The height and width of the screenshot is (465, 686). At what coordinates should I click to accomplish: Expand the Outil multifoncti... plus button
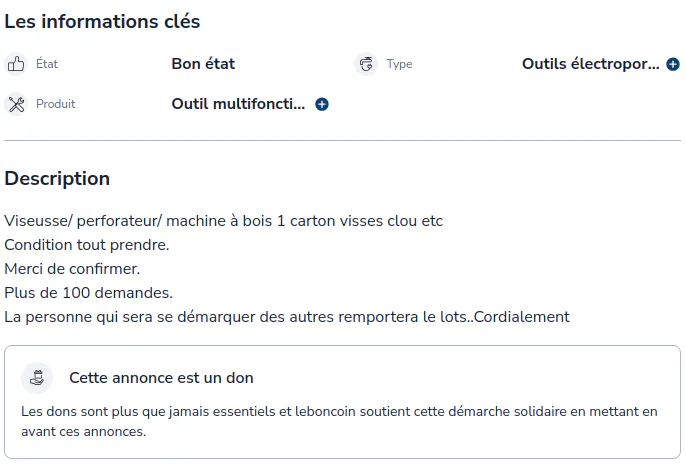pos(322,105)
